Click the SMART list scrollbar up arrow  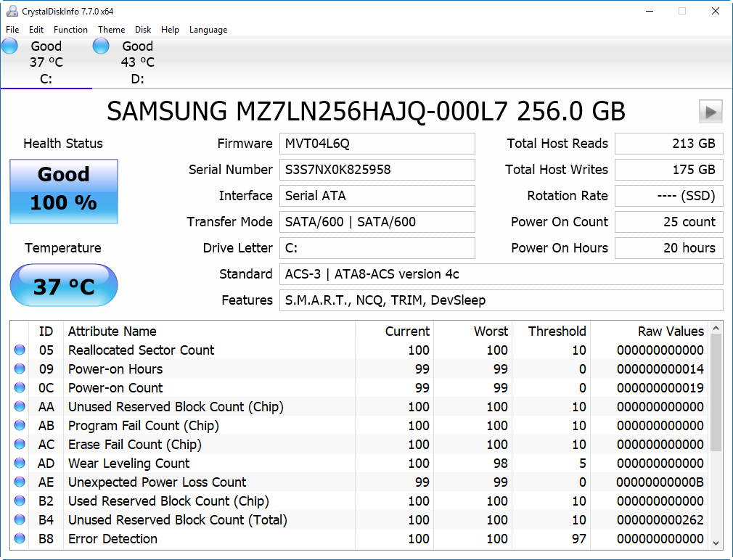click(x=716, y=329)
